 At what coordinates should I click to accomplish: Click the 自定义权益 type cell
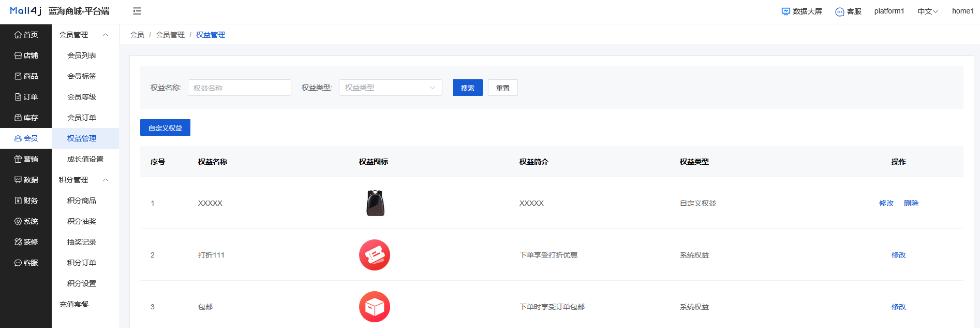[x=698, y=203]
